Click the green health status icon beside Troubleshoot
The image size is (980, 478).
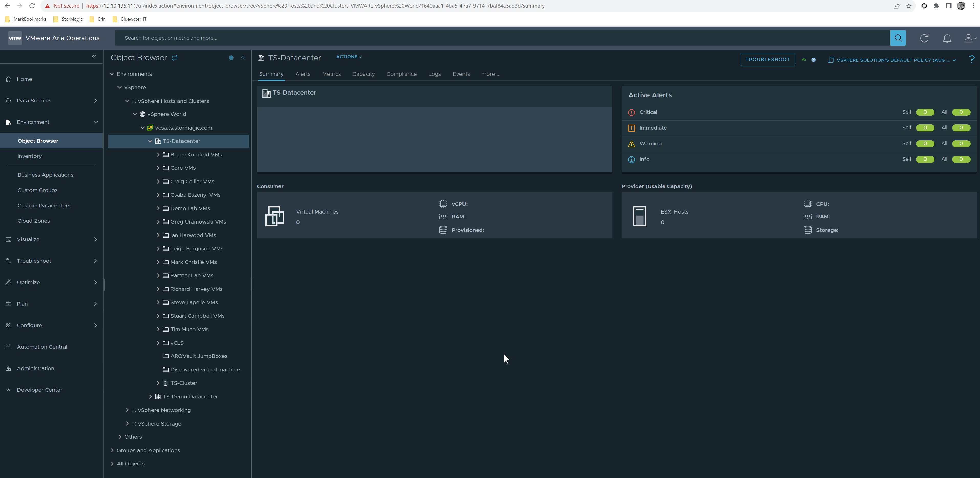(x=804, y=60)
